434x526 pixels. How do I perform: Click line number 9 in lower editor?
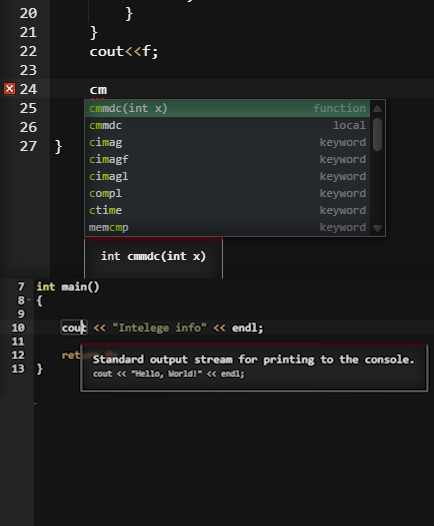pyautogui.click(x=21, y=314)
